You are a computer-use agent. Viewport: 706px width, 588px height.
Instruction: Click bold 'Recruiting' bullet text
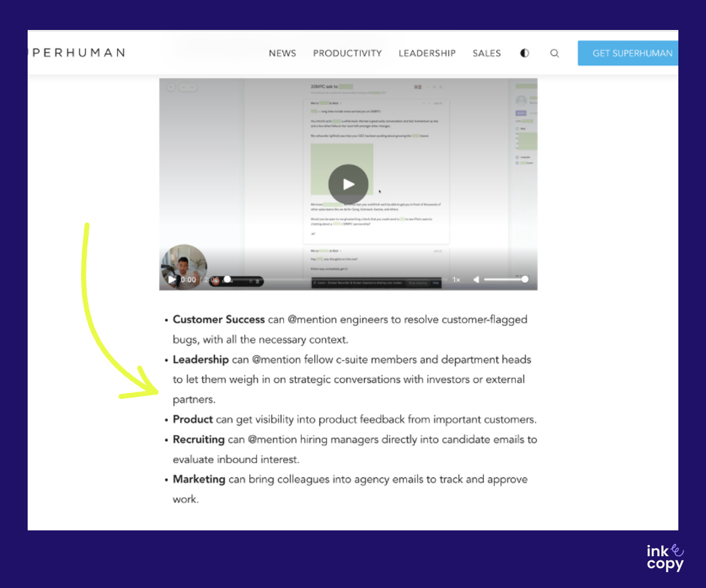tap(199, 439)
